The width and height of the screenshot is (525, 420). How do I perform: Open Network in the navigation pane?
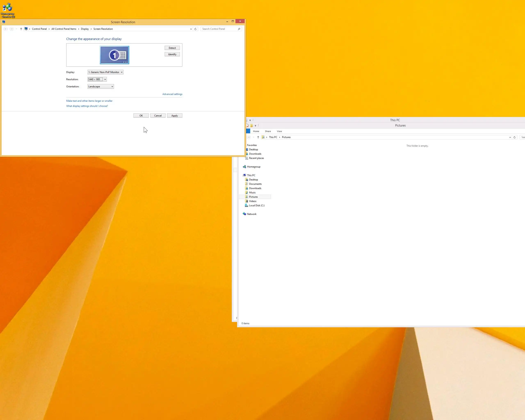click(x=252, y=214)
